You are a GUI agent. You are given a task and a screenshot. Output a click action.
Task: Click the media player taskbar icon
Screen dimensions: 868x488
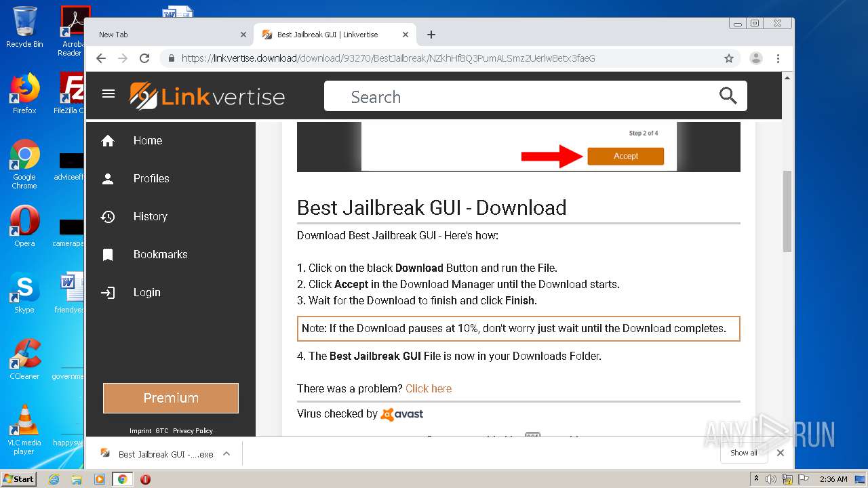click(100, 479)
